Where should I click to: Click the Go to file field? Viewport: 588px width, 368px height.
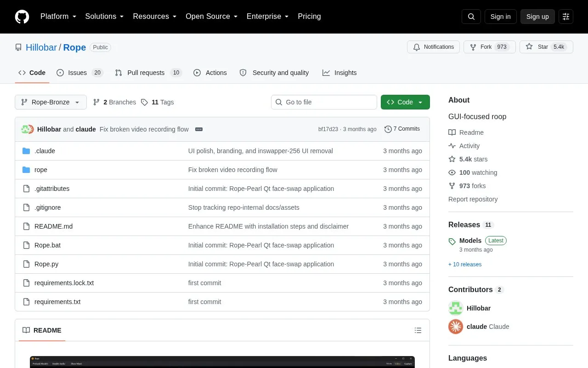coord(324,102)
